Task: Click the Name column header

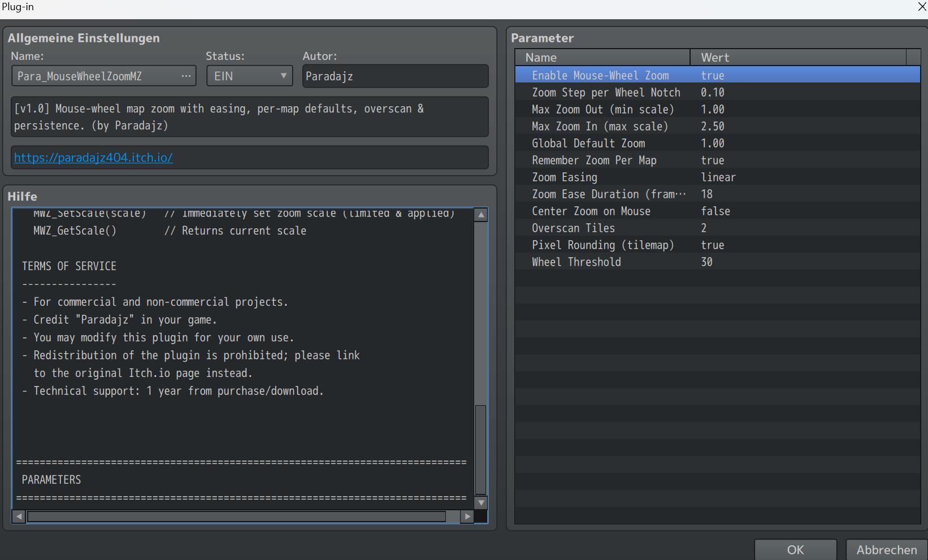Action: click(602, 57)
